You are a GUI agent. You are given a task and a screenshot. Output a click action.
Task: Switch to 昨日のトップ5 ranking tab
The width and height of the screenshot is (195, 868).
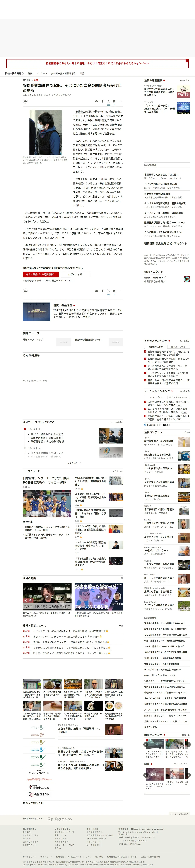178,347
